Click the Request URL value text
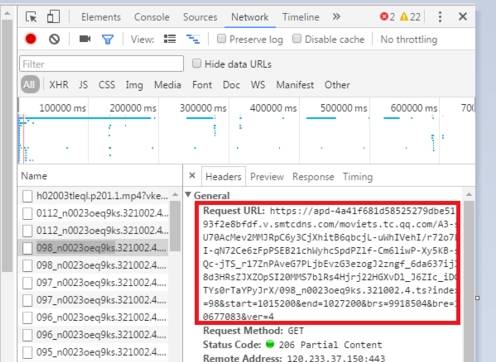The image size is (496, 362). (x=329, y=263)
